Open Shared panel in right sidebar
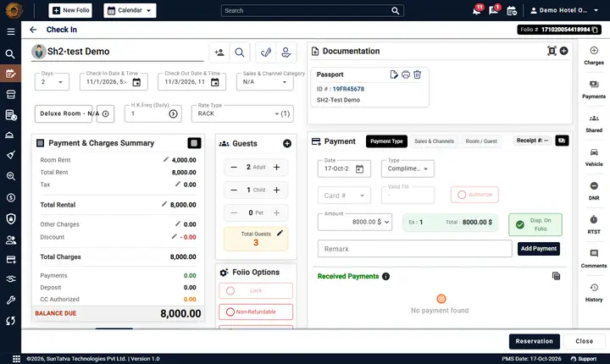Image resolution: width=610 pixels, height=364 pixels. [594, 124]
